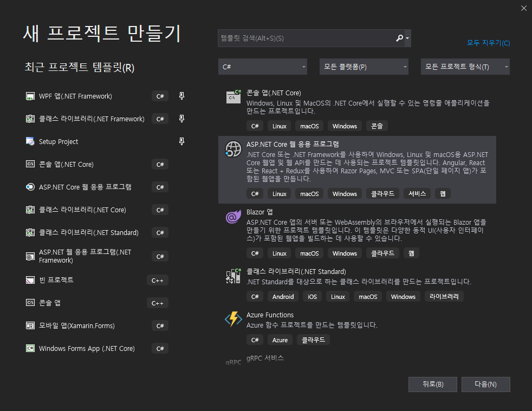Choose Setup Project text in recent templates

[x=59, y=142]
